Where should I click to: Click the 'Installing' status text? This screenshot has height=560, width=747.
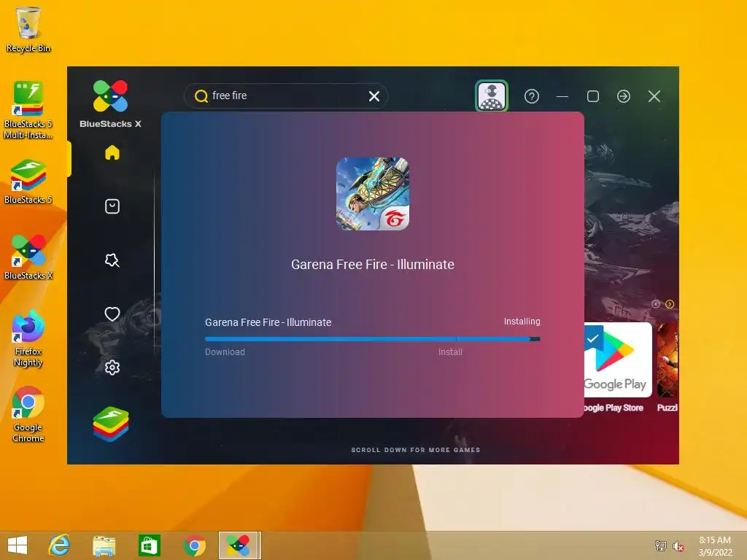pyautogui.click(x=522, y=322)
